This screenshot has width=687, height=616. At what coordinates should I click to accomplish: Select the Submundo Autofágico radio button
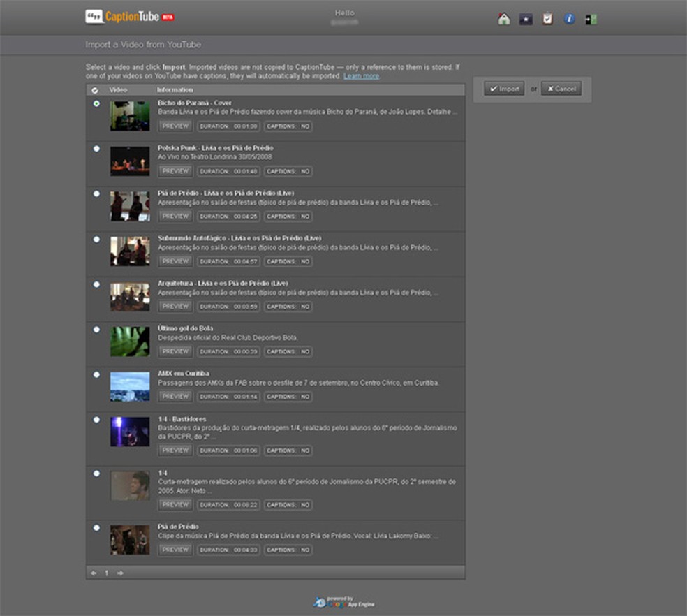[x=96, y=239]
